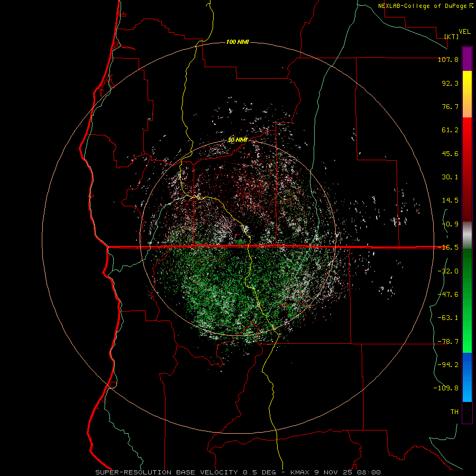The image size is (476, 476).
Task: Click the 107.8 value on velocity scale
Action: point(448,59)
